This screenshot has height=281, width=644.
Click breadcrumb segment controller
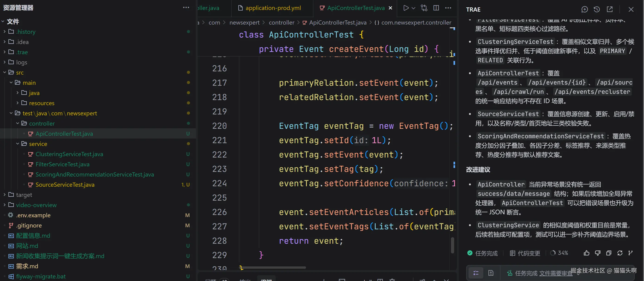pyautogui.click(x=281, y=22)
